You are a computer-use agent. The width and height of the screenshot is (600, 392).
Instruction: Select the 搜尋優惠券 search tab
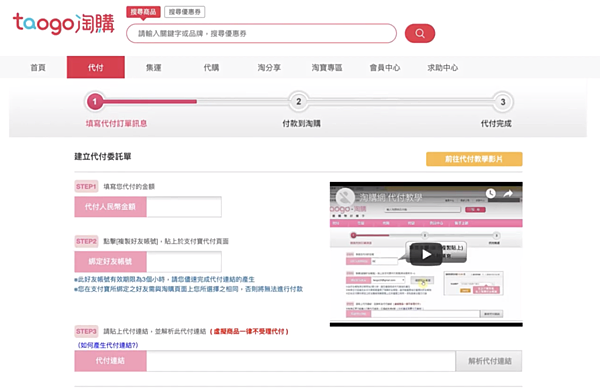click(184, 12)
